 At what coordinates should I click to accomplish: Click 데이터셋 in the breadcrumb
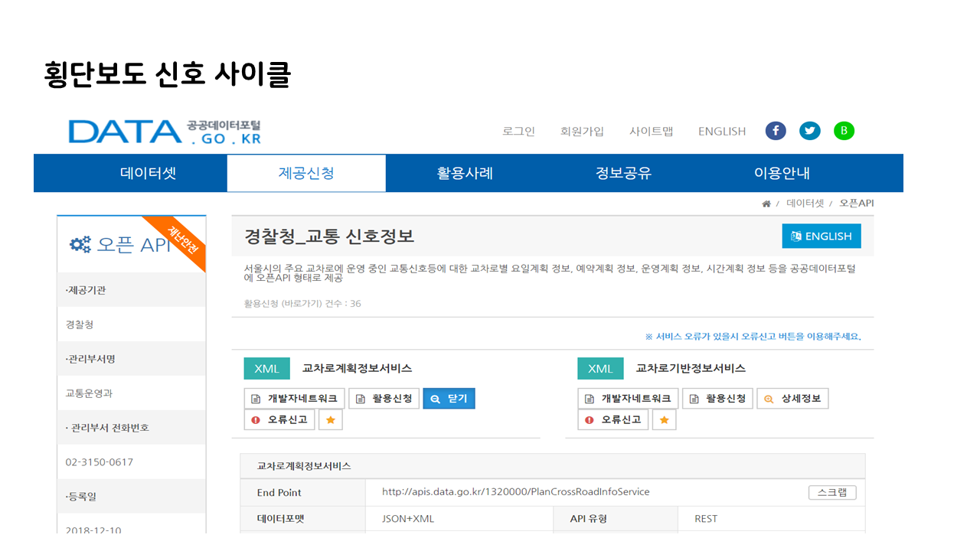[805, 204]
